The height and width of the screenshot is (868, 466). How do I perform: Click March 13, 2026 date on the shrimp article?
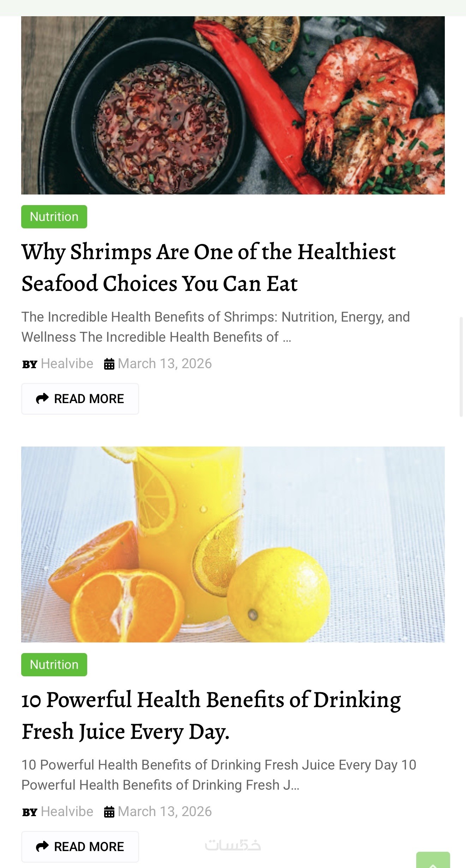pos(165,364)
